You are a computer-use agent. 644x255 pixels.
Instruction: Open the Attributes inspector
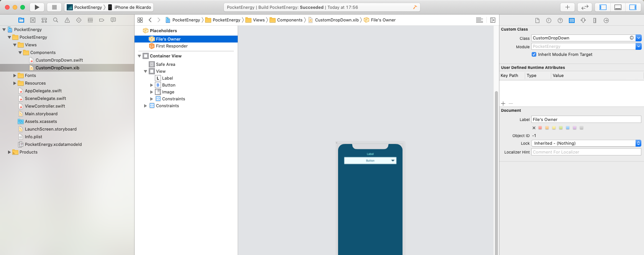pyautogui.click(x=583, y=20)
